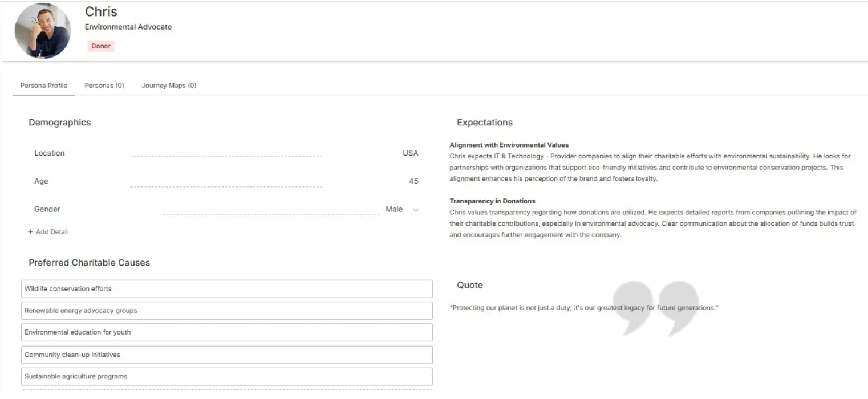Select the Renewable energy advocacy groups entry
The height and width of the screenshot is (399, 868).
(x=226, y=310)
